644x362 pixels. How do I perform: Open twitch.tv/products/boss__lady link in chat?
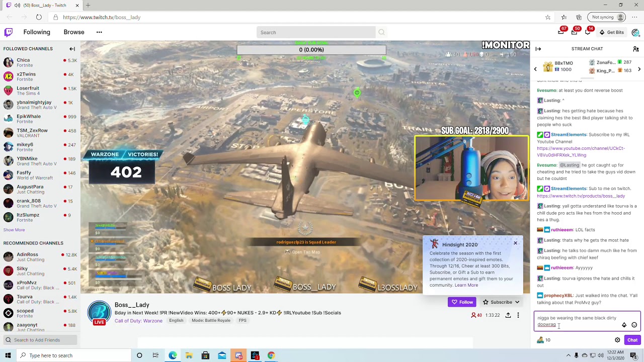pyautogui.click(x=581, y=196)
